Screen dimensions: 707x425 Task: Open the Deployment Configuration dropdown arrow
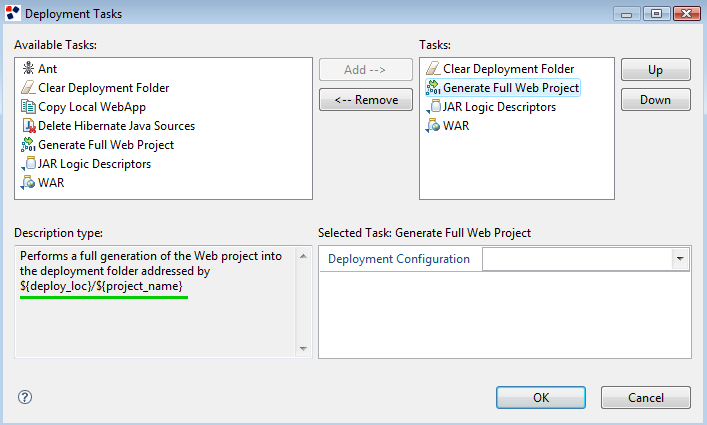680,259
